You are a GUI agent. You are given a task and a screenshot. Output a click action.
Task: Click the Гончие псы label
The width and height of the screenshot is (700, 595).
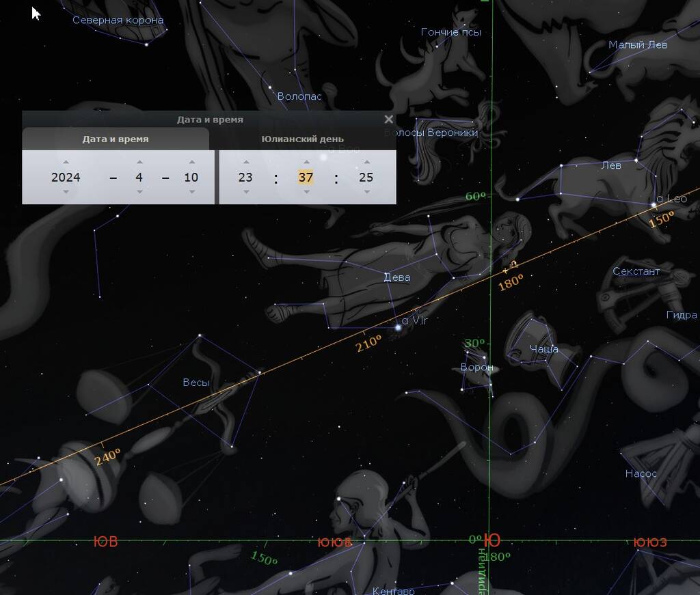[451, 32]
